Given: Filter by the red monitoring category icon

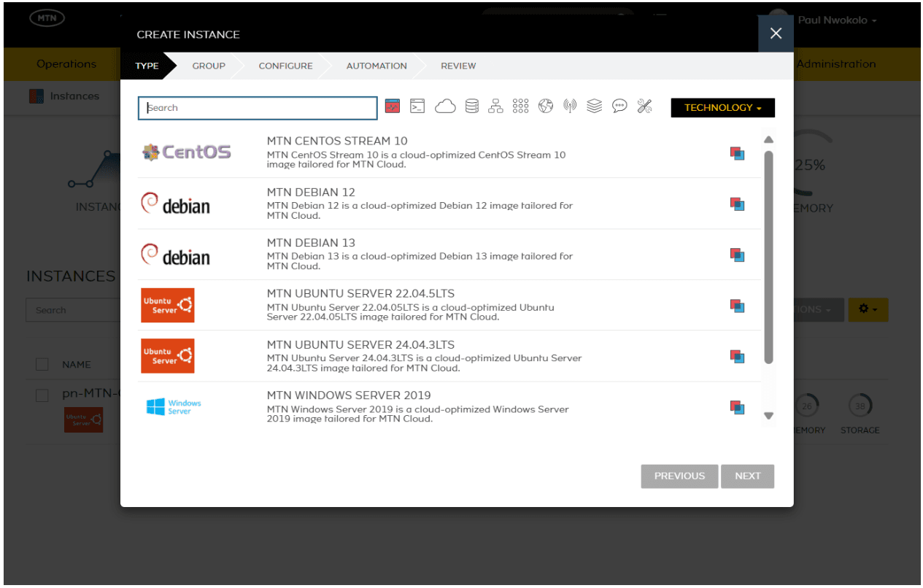Looking at the screenshot, I should coord(393,107).
